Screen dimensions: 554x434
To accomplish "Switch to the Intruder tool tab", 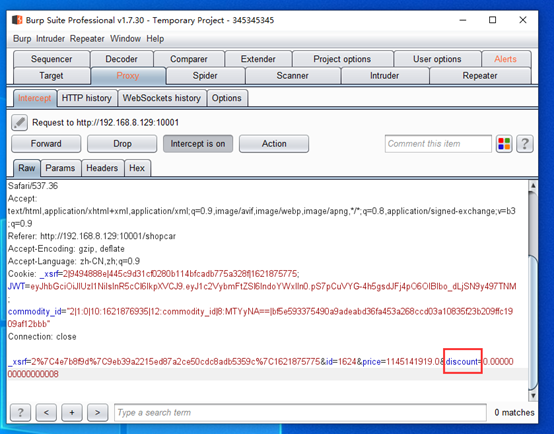I will click(x=385, y=76).
